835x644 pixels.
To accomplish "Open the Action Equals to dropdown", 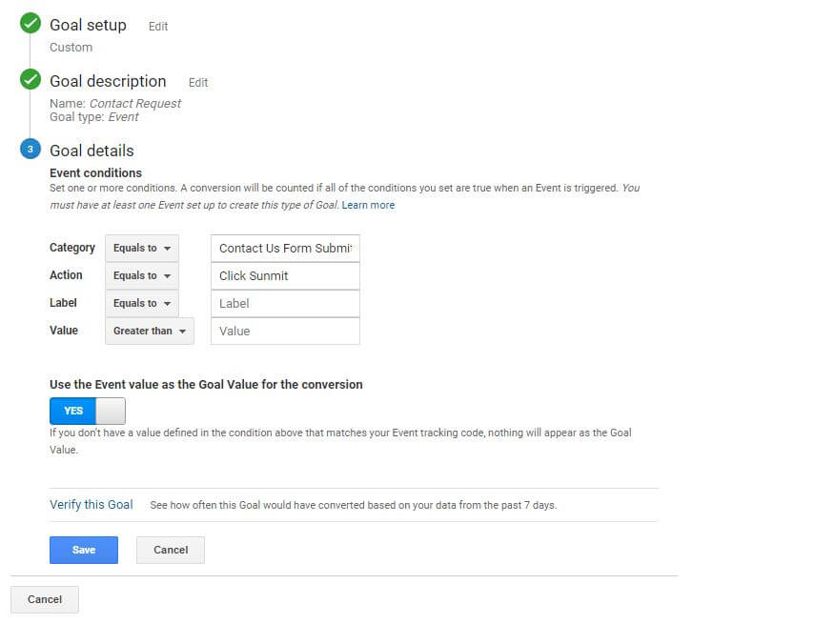I will tap(142, 275).
